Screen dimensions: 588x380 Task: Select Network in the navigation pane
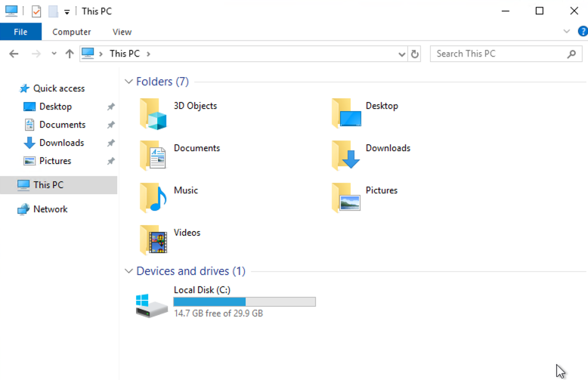click(51, 209)
